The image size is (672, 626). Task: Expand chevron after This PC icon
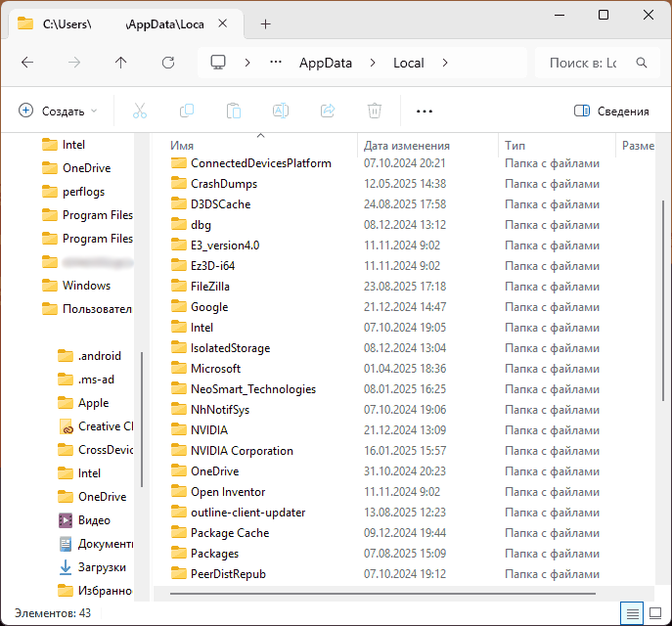click(x=246, y=63)
